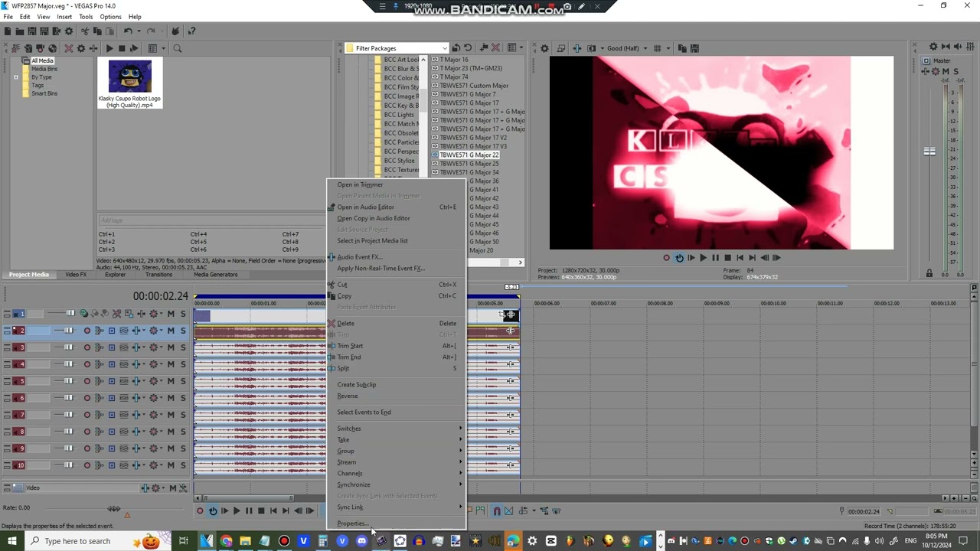
Task: Choose Properties in the context menu
Action: pyautogui.click(x=352, y=523)
